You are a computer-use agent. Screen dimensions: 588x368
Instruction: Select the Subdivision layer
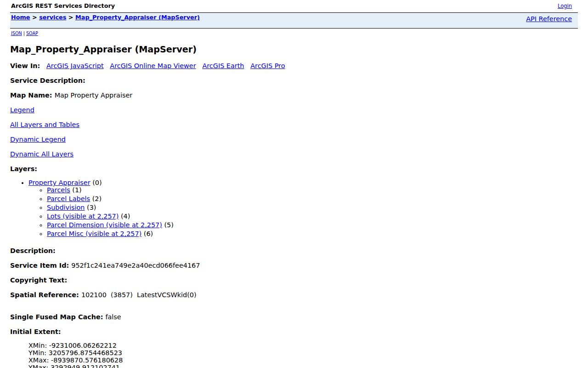(x=66, y=207)
